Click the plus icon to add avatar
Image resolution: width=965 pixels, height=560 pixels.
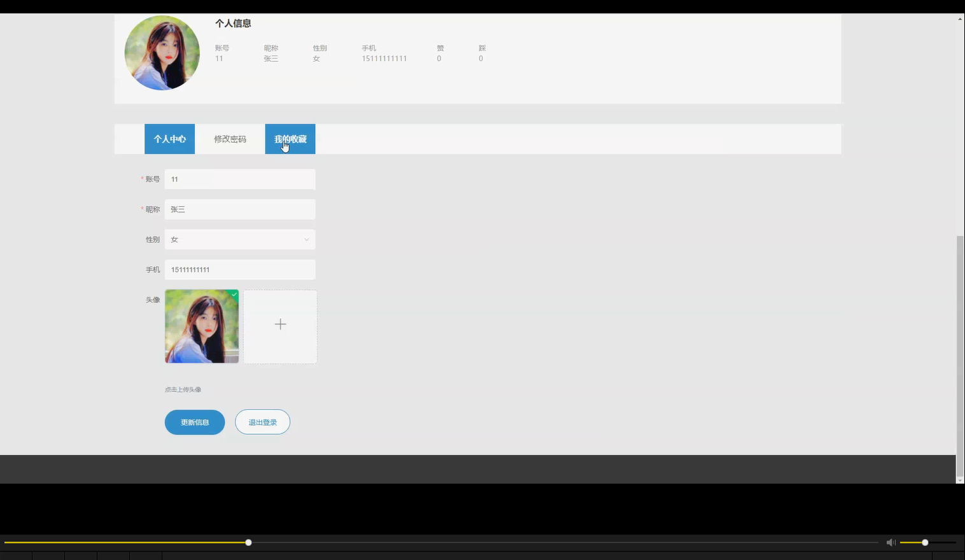point(280,325)
